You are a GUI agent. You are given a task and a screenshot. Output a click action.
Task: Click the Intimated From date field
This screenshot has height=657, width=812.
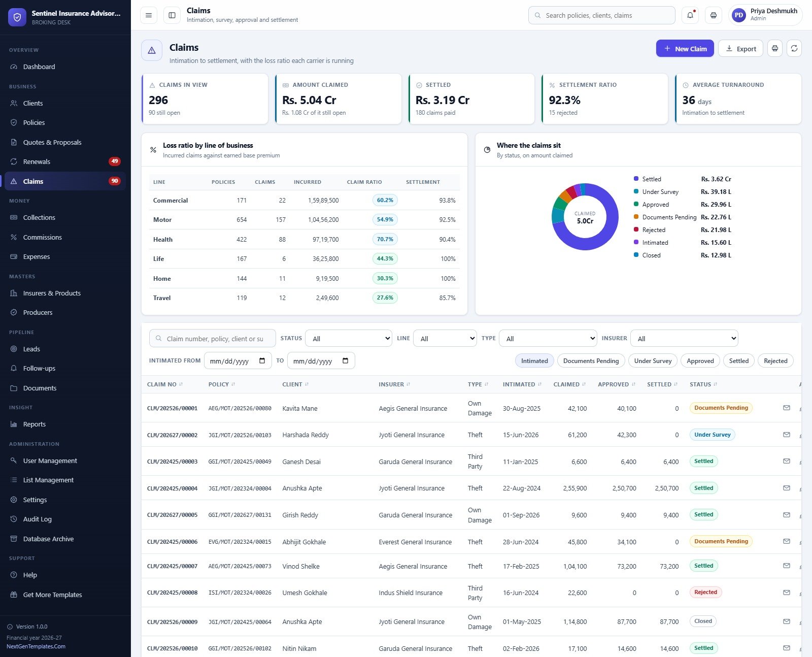coord(238,361)
